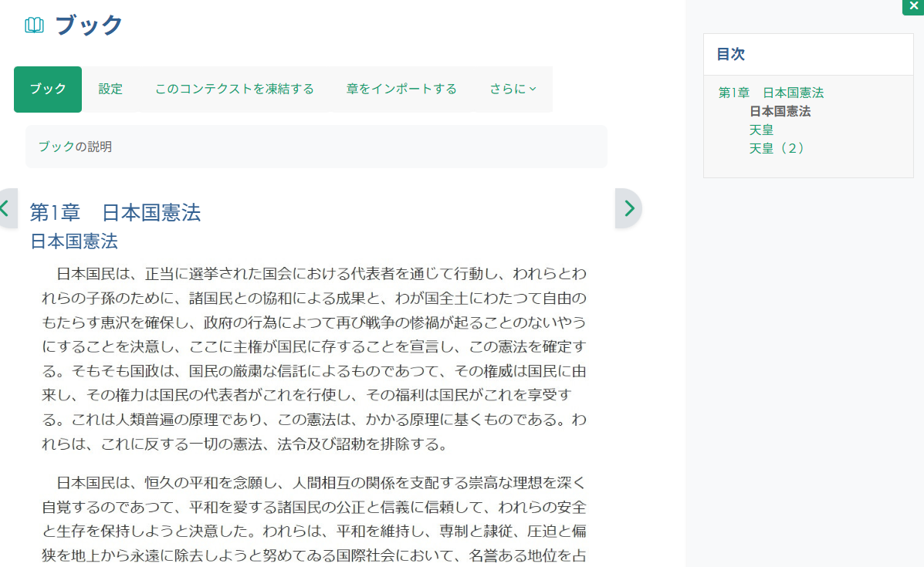
Task: Click このコンテクストを凍結する option
Action: [233, 89]
